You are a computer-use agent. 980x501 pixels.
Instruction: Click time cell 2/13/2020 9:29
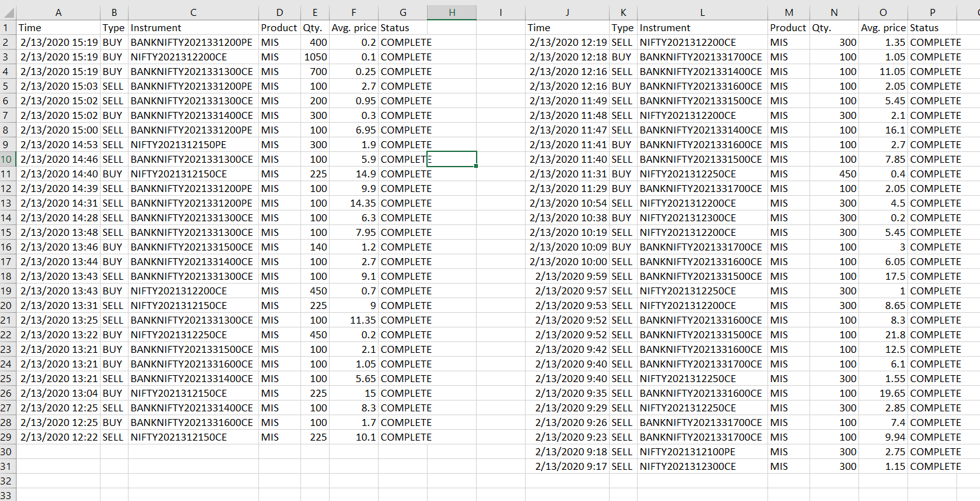click(568, 408)
